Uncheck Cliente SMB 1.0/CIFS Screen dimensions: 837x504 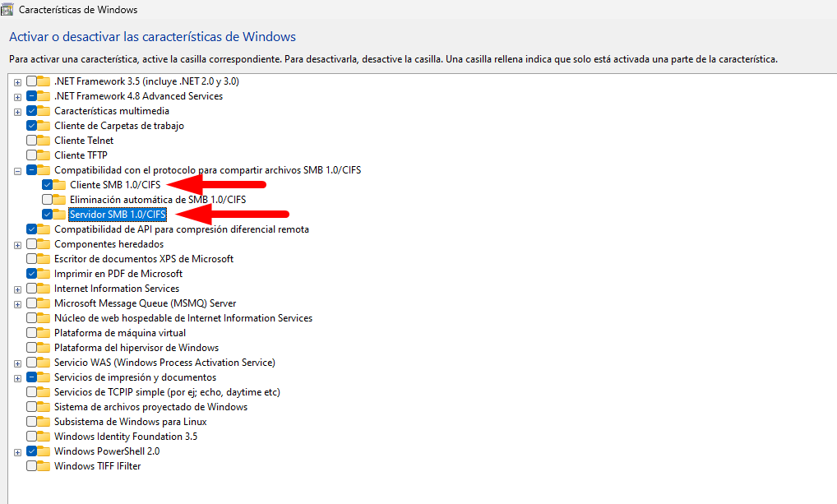pyautogui.click(x=47, y=185)
